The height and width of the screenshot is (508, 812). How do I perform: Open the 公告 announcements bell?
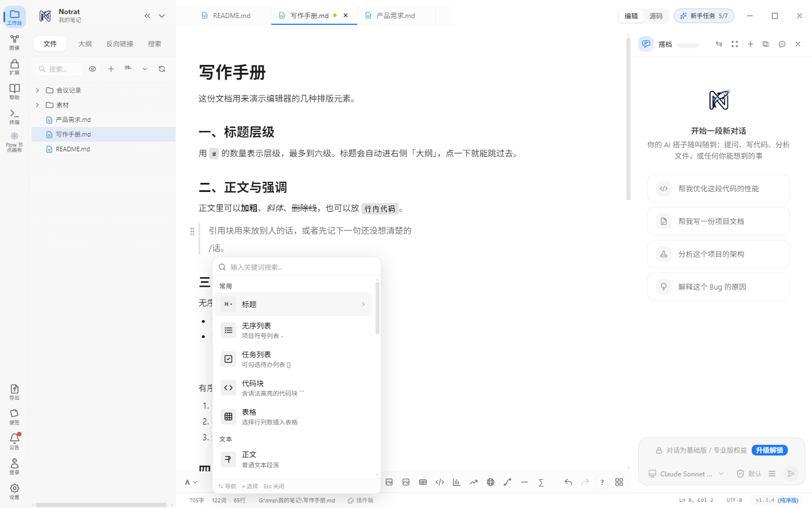click(14, 442)
